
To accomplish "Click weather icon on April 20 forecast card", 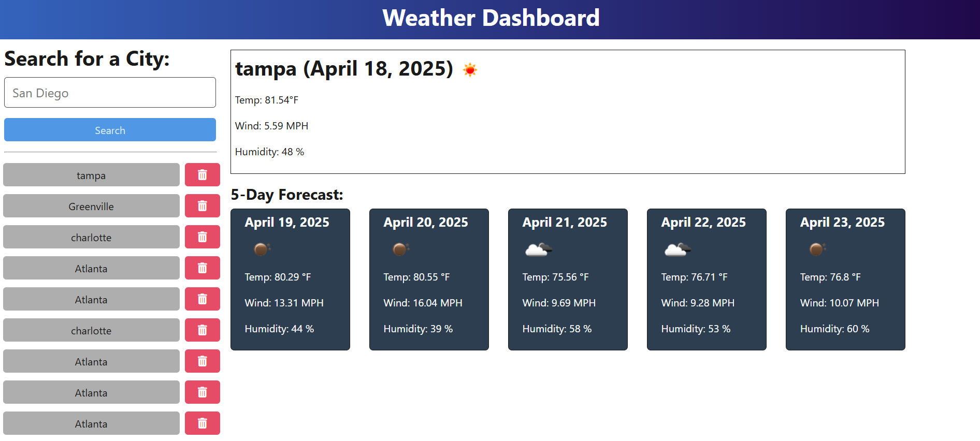I will point(401,249).
